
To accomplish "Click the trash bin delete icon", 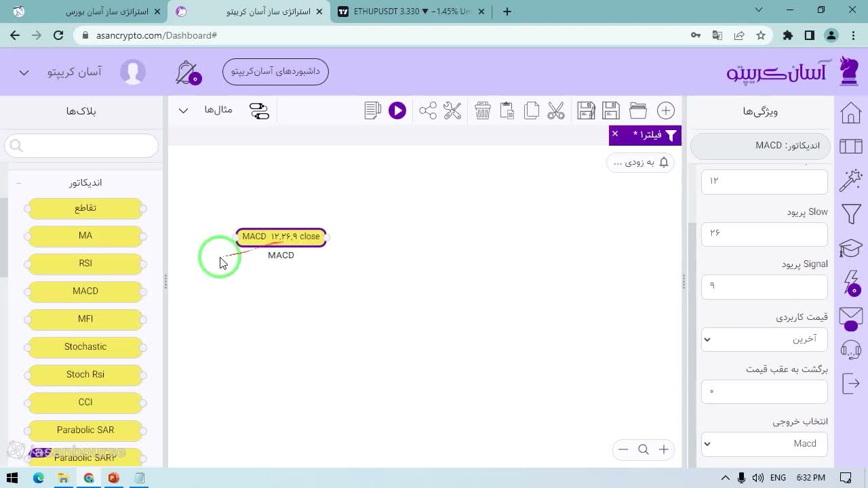I will [x=483, y=110].
